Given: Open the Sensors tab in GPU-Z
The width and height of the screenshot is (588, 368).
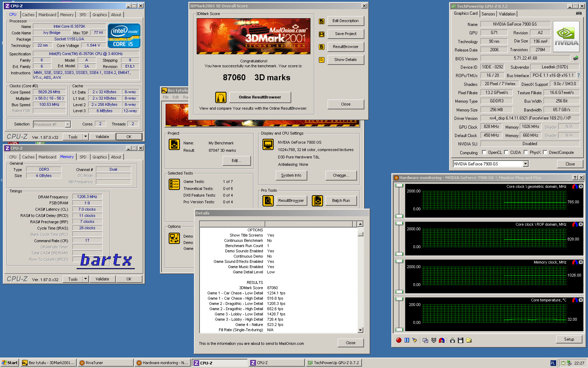Looking at the screenshot, I should point(488,14).
